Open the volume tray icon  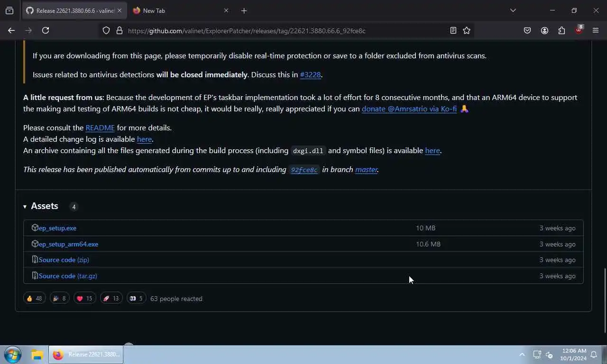[550, 355]
